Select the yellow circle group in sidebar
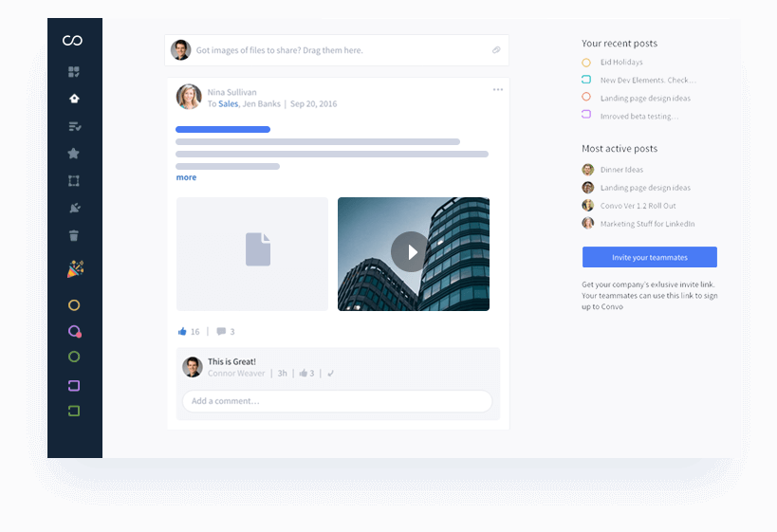The width and height of the screenshot is (777, 532). point(74,305)
